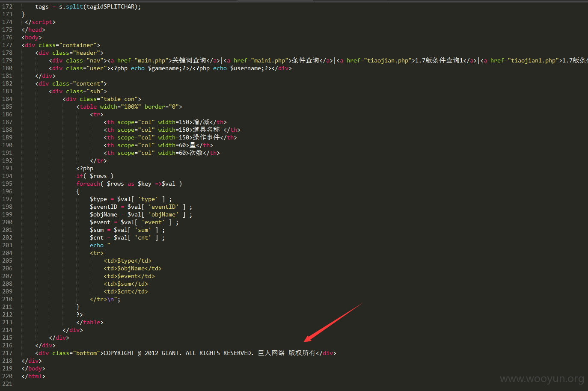
Task: Click the <td>$objName</td> cell line
Action: (133, 268)
